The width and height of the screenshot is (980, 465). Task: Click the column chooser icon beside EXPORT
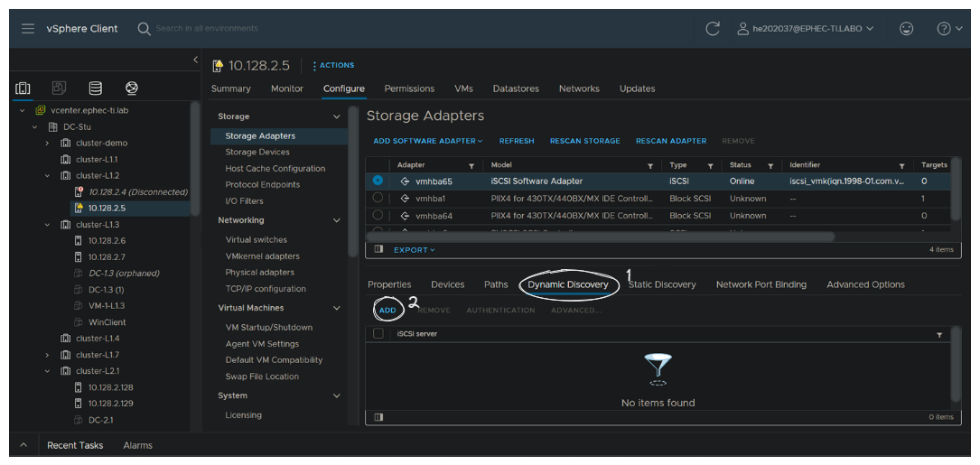click(378, 249)
